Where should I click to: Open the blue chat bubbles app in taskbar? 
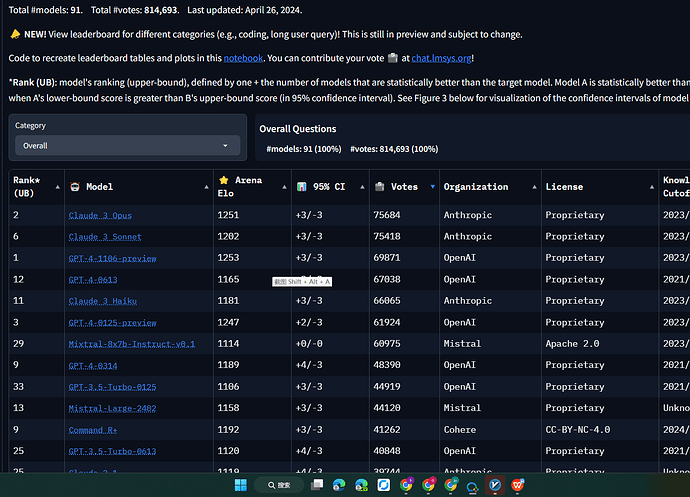click(473, 486)
